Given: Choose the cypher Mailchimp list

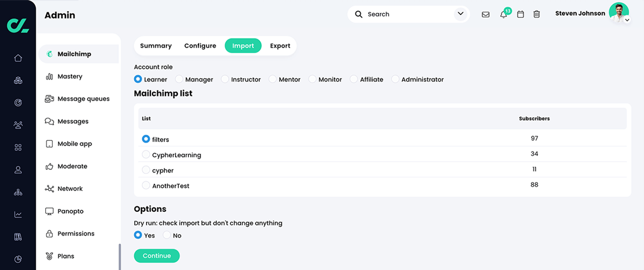Looking at the screenshot, I should (146, 170).
